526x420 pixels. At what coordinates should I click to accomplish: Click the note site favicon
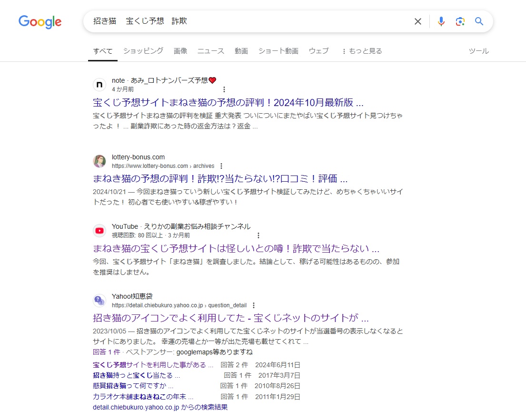99,85
